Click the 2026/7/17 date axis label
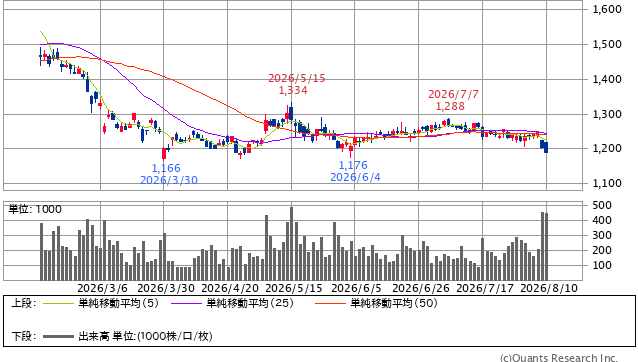Viewport: 638px width, 362px height. click(x=485, y=288)
